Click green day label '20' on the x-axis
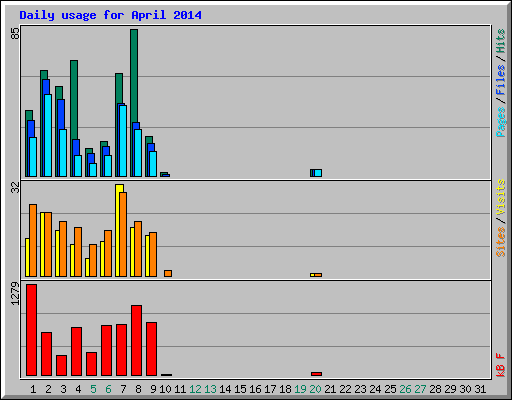The height and width of the screenshot is (400, 512). click(x=315, y=389)
